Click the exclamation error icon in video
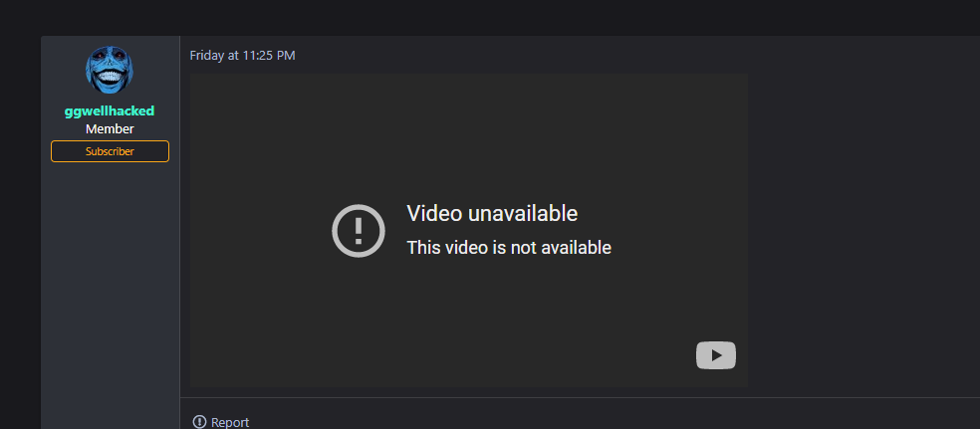Image resolution: width=980 pixels, height=429 pixels. click(359, 230)
